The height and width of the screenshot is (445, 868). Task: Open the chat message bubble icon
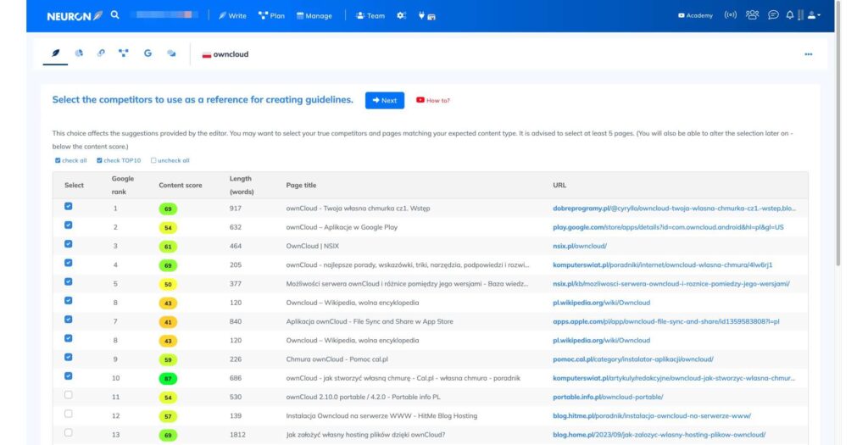[x=773, y=15]
